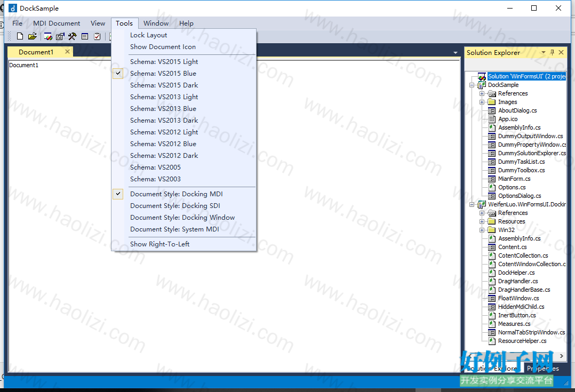The height and width of the screenshot is (392, 575).
Task: Click the MianForm.cs form icon
Action: pos(492,179)
